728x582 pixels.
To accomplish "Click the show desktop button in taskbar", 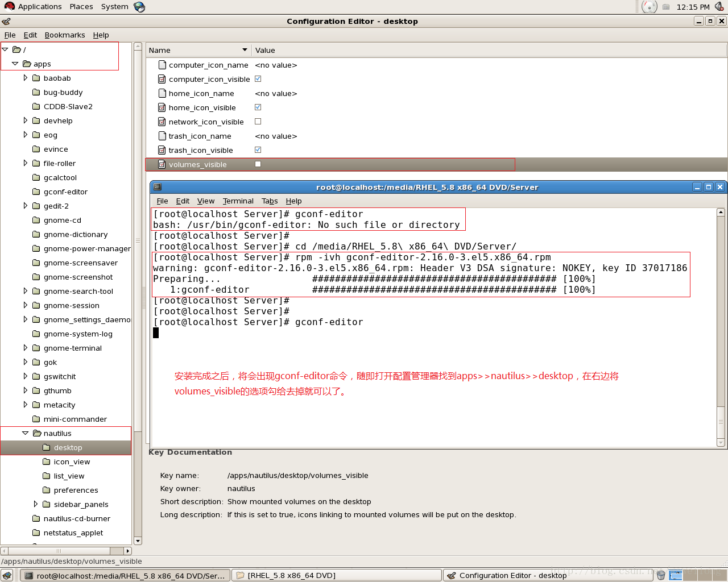I will 7,575.
